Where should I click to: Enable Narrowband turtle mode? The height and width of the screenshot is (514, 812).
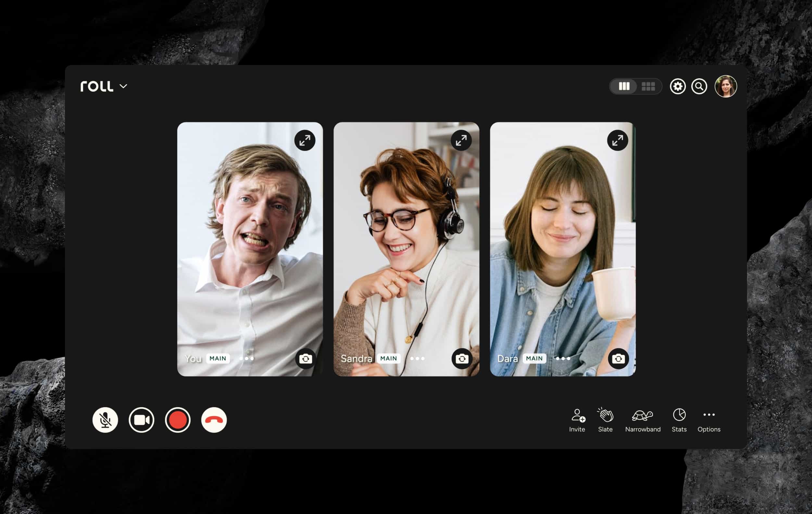[642, 416]
